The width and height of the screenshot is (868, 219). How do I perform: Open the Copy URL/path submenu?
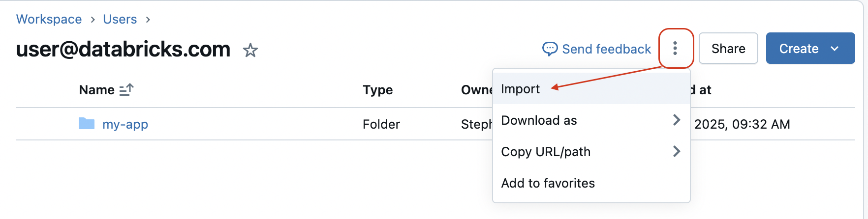[545, 152]
